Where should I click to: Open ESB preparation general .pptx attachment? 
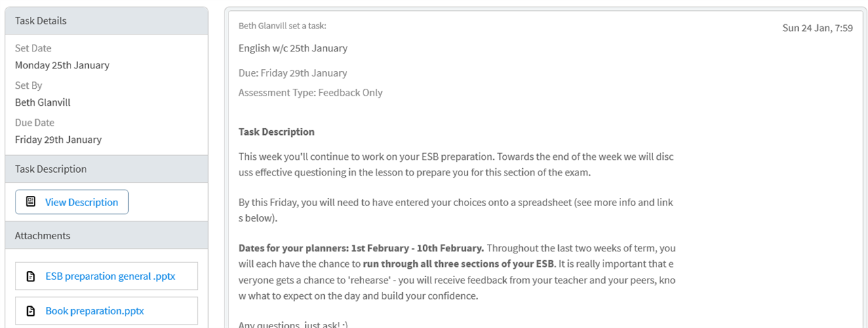[x=106, y=276]
